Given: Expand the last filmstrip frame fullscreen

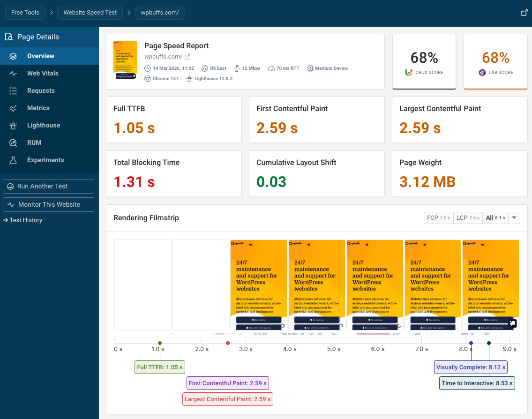Looking at the screenshot, I should 512,323.
